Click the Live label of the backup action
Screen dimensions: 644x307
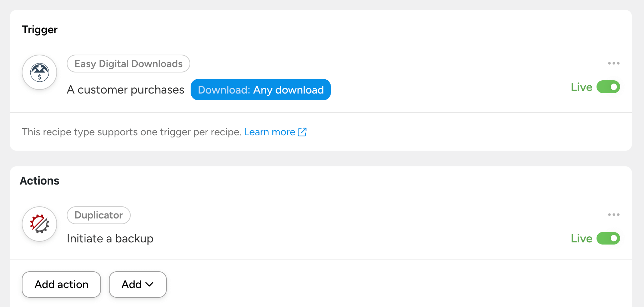(581, 238)
